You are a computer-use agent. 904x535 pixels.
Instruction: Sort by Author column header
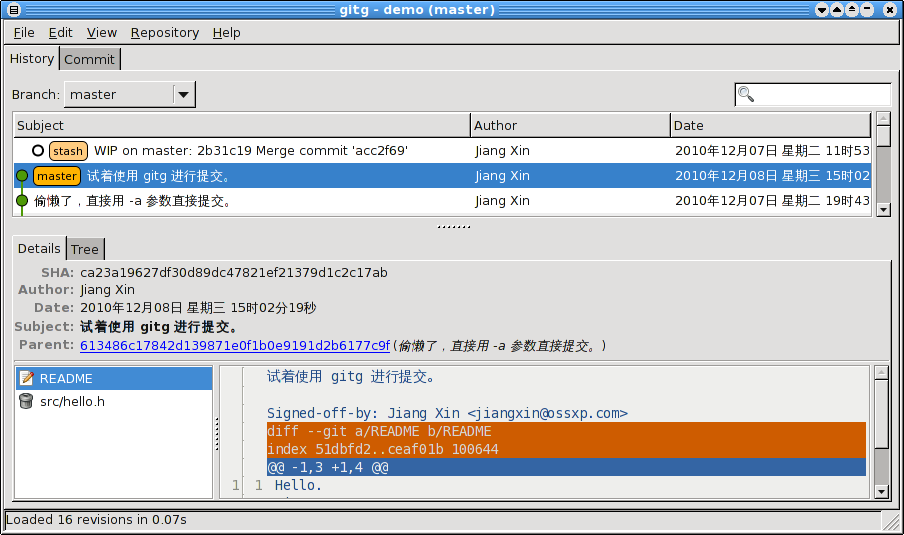click(x=570, y=125)
